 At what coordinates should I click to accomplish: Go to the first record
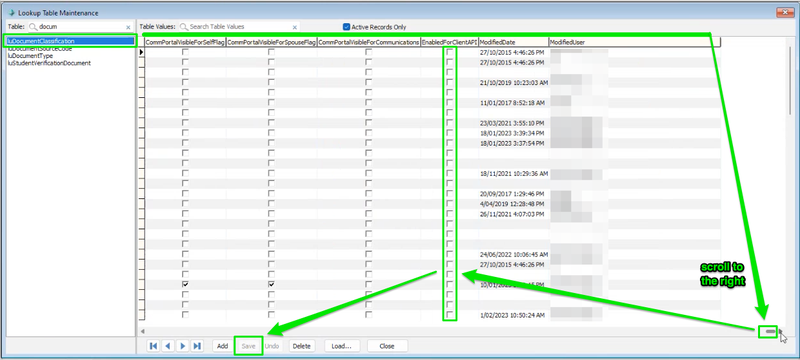pyautogui.click(x=153, y=346)
